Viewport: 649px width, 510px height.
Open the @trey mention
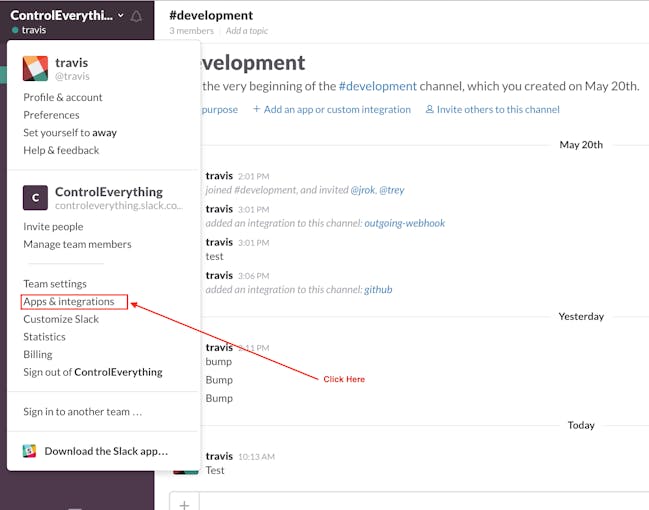392,190
